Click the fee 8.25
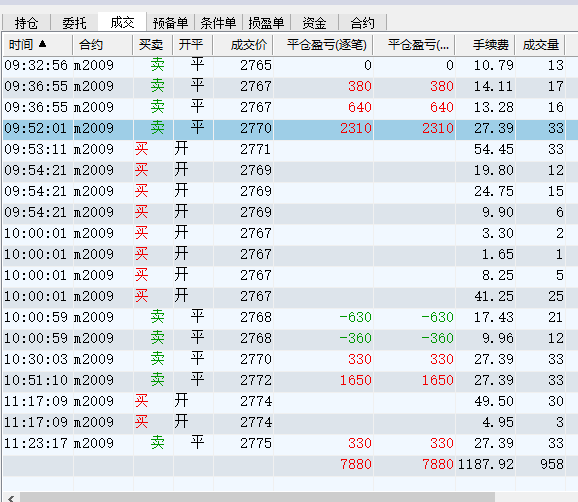The height and width of the screenshot is (502, 578). coord(498,276)
